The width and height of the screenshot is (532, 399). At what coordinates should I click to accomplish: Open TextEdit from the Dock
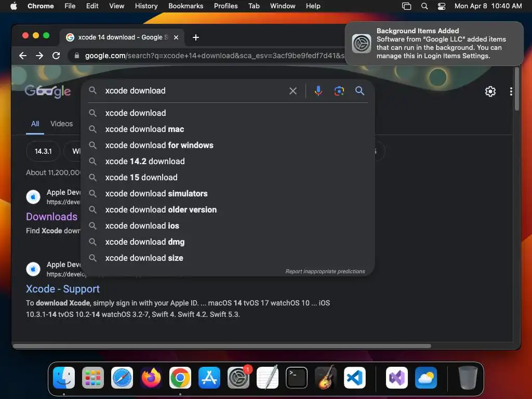[268, 378]
